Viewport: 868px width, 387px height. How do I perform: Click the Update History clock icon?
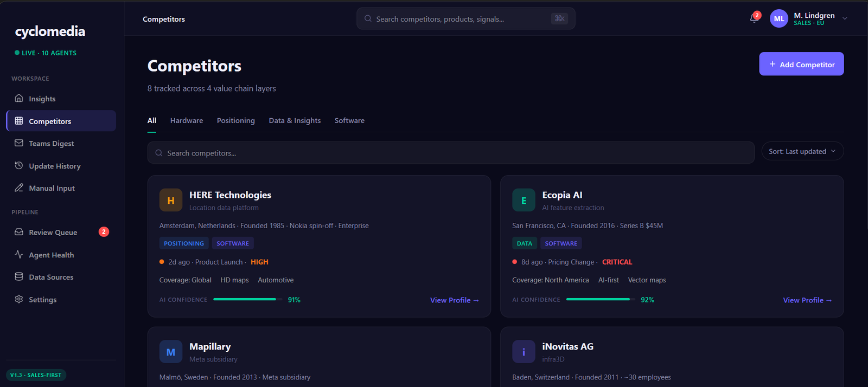pyautogui.click(x=19, y=165)
